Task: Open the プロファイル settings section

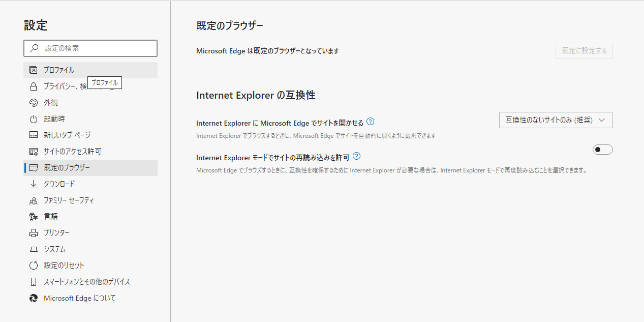Action: pyautogui.click(x=90, y=70)
